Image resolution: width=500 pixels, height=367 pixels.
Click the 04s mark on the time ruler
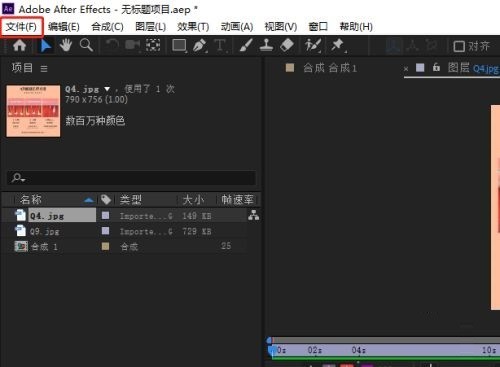tap(358, 350)
